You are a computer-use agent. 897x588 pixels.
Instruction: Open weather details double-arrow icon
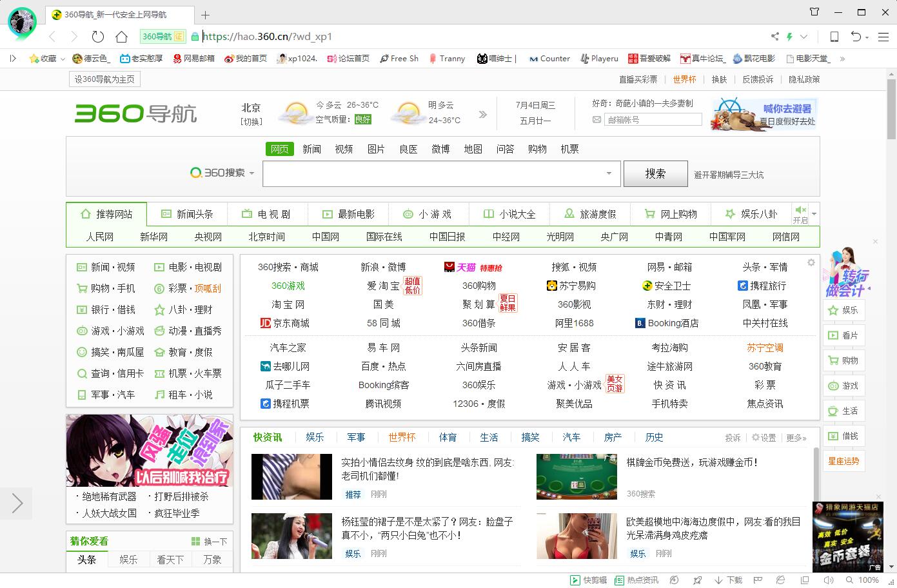(483, 114)
